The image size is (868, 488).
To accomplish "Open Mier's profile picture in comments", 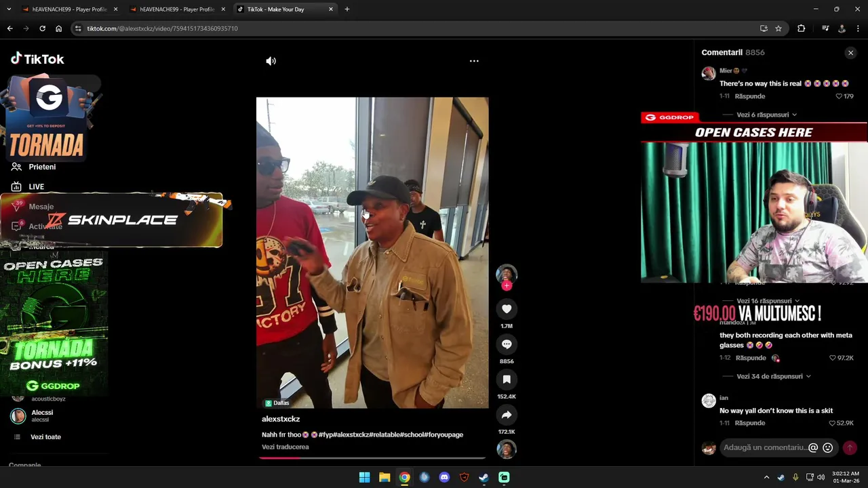I will (x=709, y=73).
